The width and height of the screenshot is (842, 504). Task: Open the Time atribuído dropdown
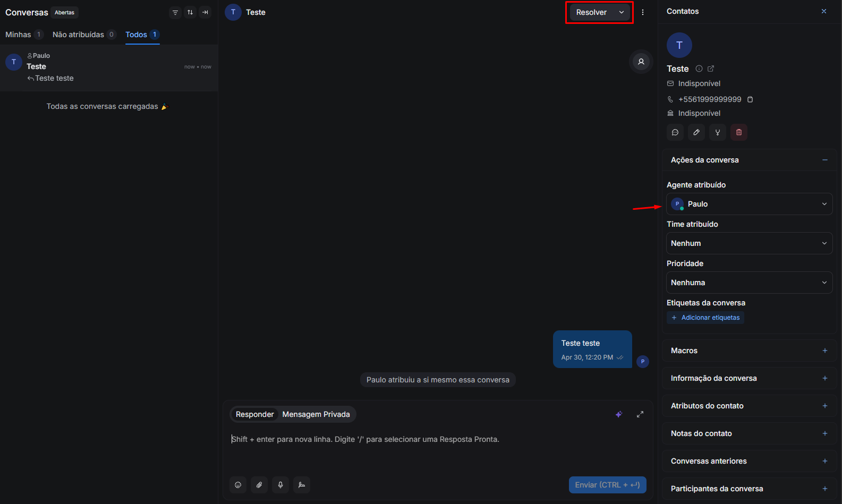pyautogui.click(x=749, y=243)
